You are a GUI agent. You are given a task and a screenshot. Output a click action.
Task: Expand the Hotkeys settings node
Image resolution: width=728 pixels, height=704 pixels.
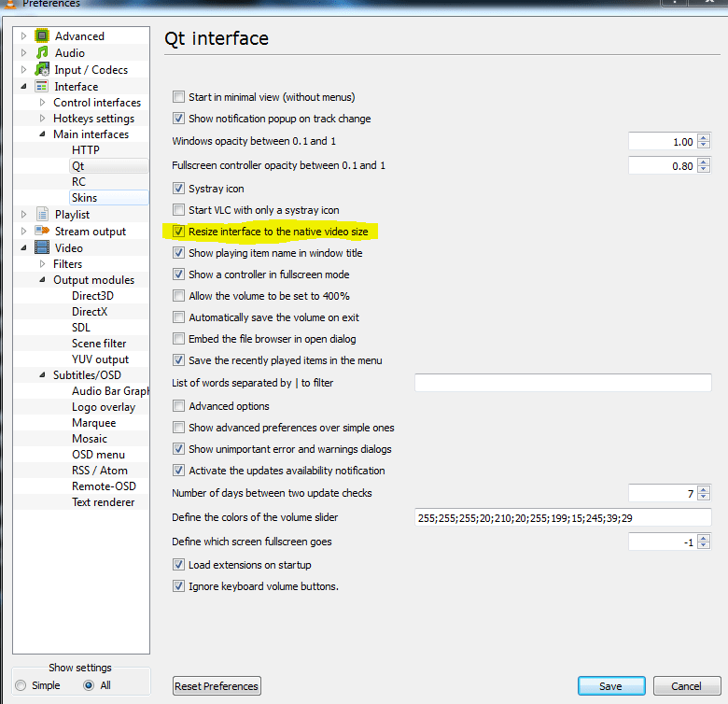coord(42,118)
